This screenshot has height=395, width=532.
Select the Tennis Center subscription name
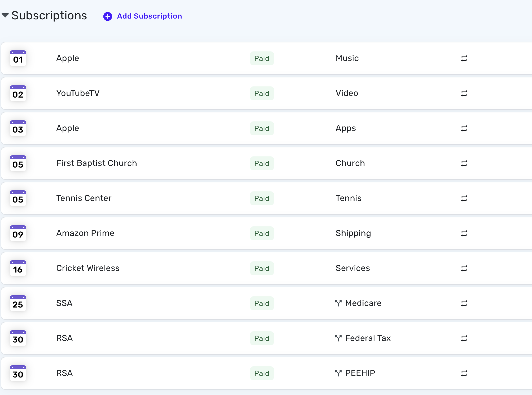pyautogui.click(x=84, y=198)
